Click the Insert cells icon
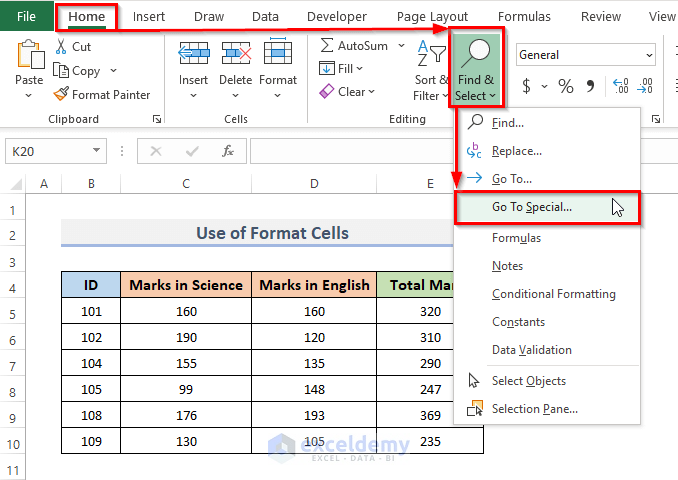This screenshot has height=480, width=678. pos(193,55)
